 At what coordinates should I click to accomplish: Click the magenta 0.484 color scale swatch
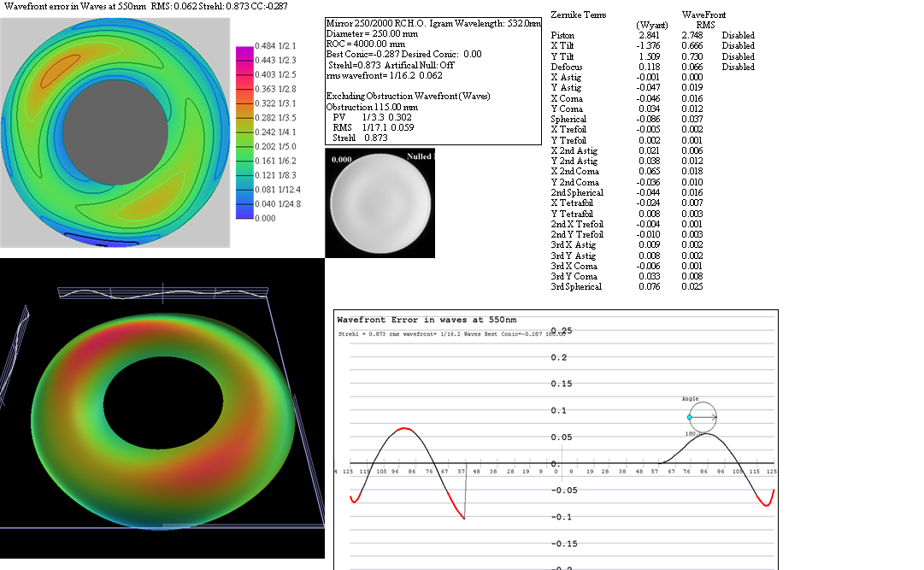point(244,45)
